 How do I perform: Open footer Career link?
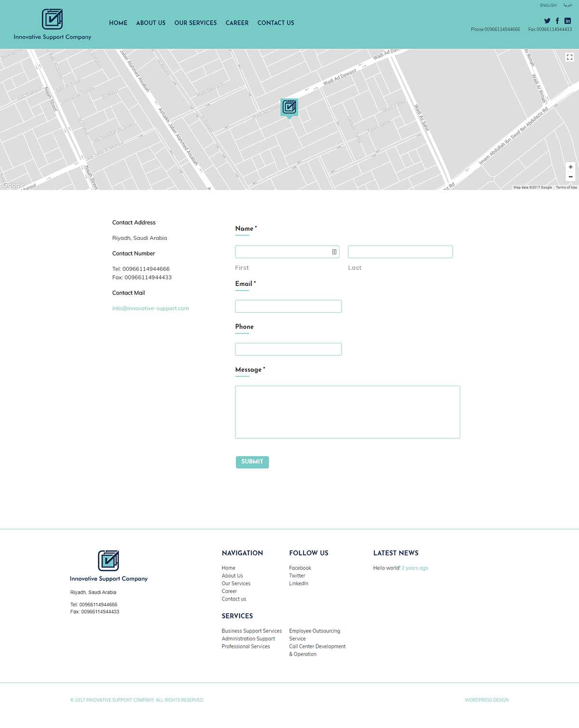tap(229, 591)
